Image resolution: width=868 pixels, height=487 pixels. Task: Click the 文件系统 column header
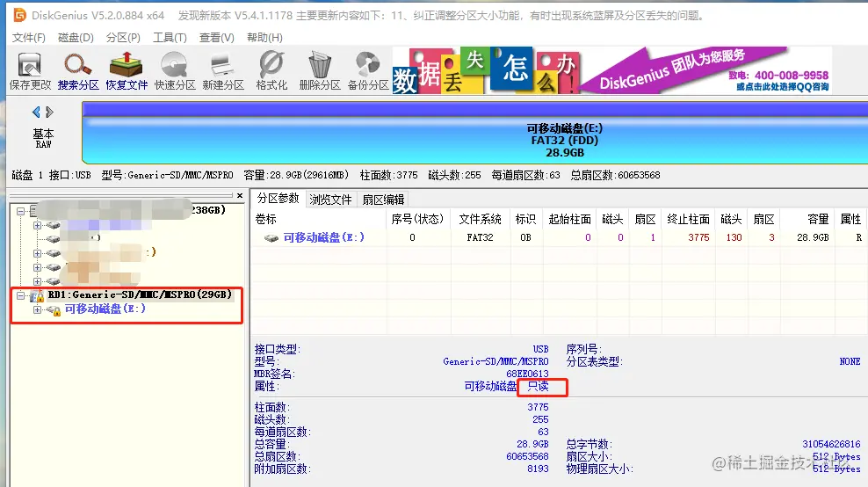(480, 220)
